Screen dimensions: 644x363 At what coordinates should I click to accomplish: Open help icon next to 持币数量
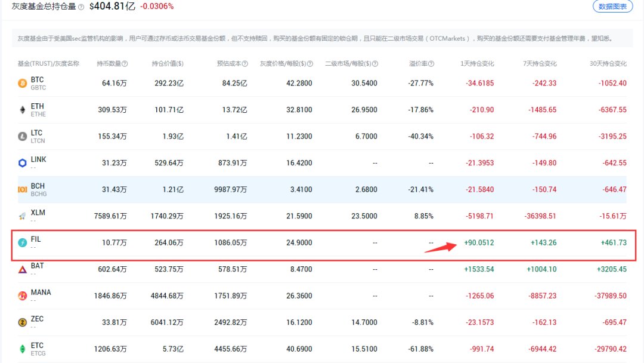[125, 64]
